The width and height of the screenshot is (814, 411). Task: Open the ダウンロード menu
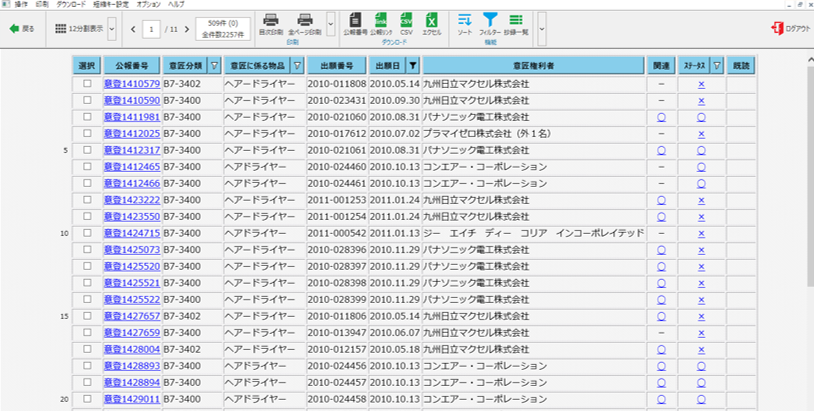tap(71, 4)
